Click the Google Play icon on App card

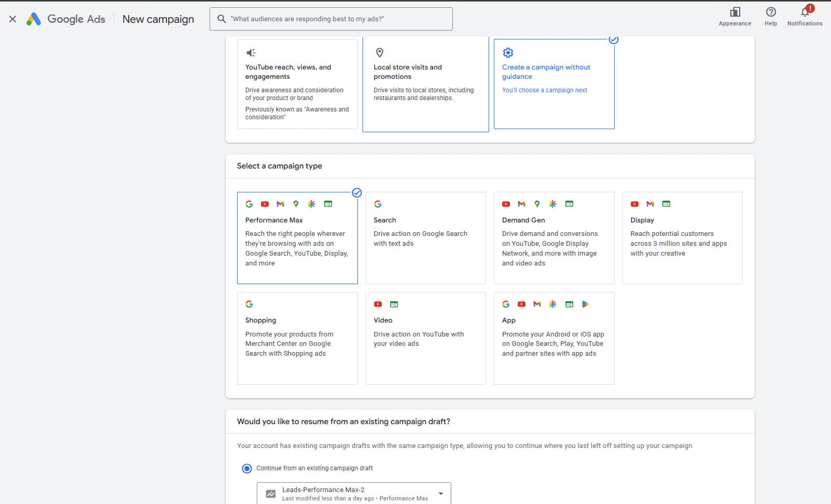585,304
